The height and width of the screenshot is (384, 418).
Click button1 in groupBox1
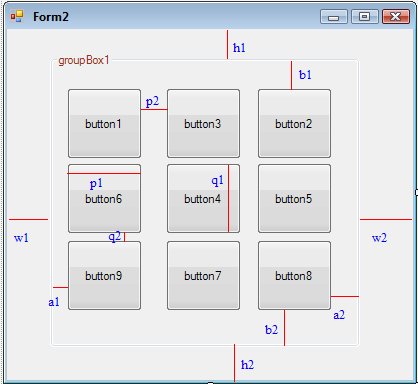pyautogui.click(x=104, y=123)
